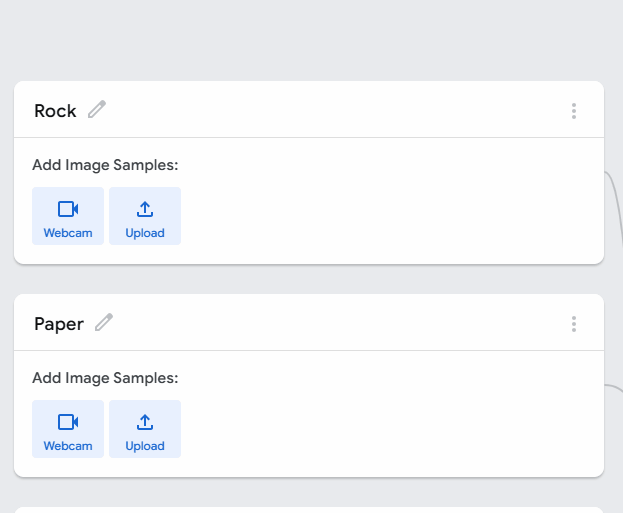Viewport: 623px width, 513px height.
Task: Click "Add Image Samples:" label in Rock card
Action: click(x=105, y=165)
